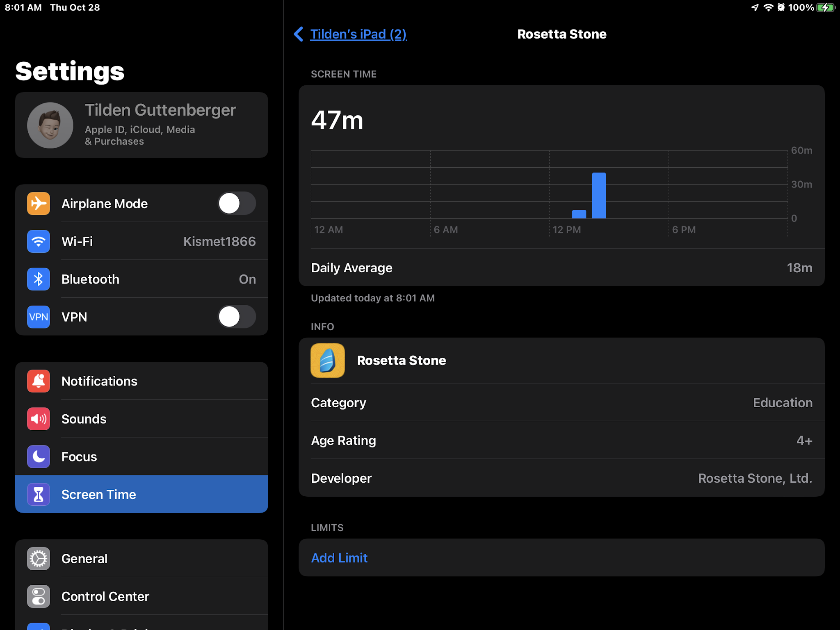840x630 pixels.
Task: Tap the General gear icon
Action: (39, 559)
